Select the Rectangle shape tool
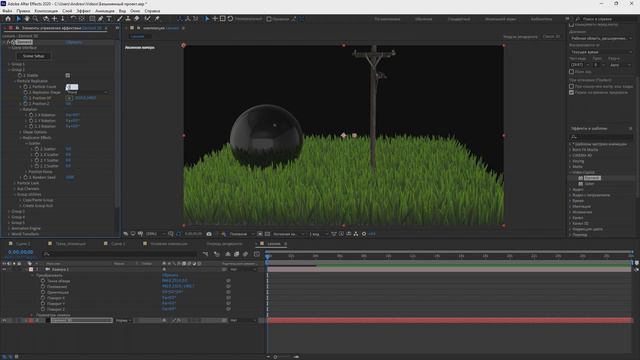640x360 pixels. point(92,19)
